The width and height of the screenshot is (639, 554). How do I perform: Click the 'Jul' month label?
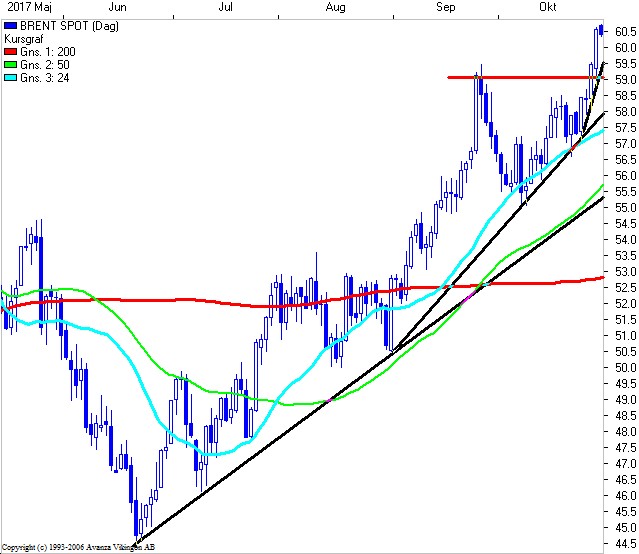(x=225, y=7)
